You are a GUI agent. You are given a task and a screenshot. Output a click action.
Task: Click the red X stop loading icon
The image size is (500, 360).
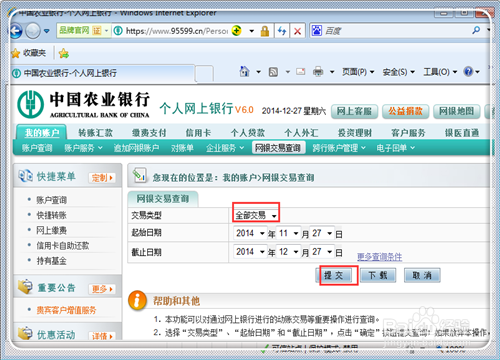(297, 31)
